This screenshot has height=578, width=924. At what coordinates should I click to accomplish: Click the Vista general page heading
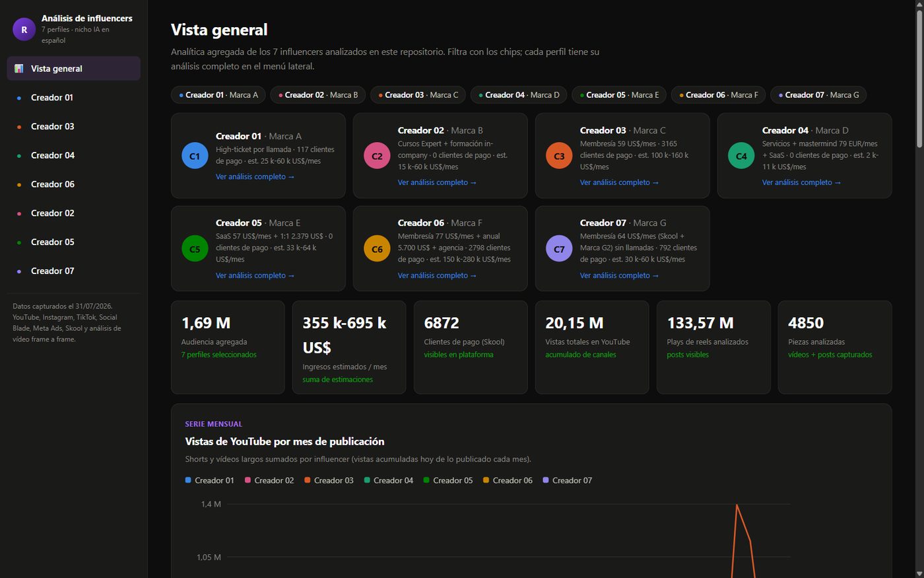click(219, 30)
